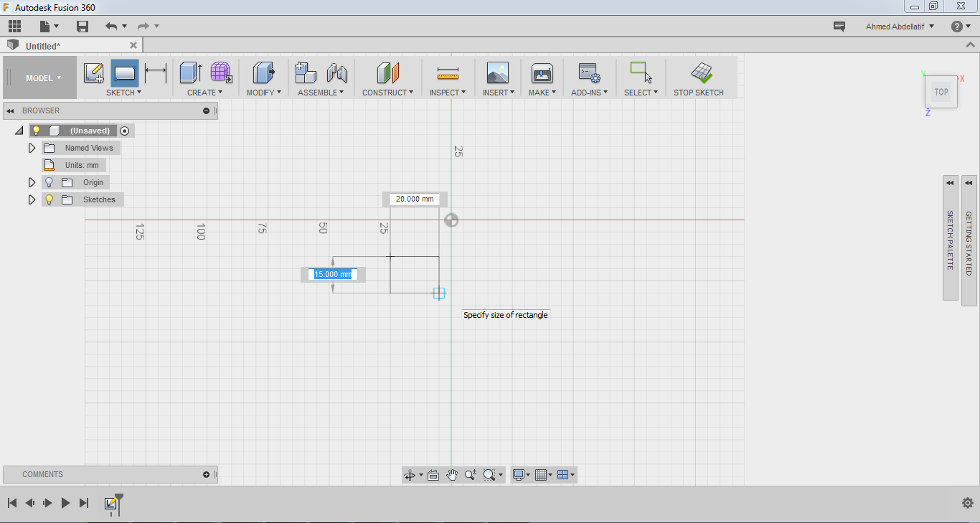Click the New Component icon
Viewport: 980px width, 523px height.
(x=306, y=72)
